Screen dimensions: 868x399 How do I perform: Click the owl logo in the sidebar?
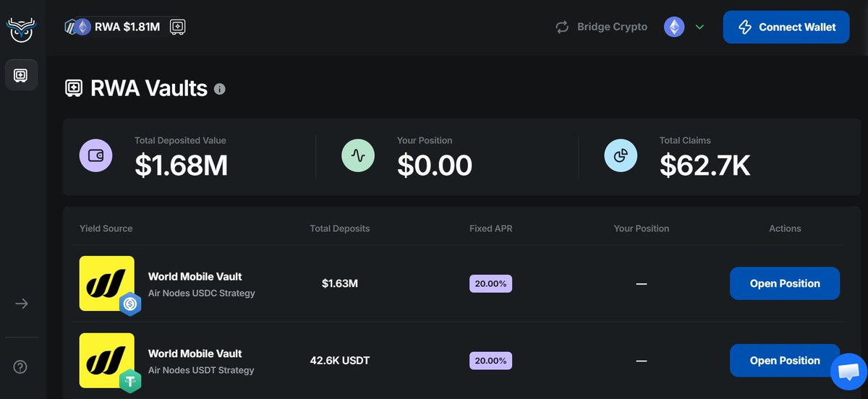click(x=21, y=29)
